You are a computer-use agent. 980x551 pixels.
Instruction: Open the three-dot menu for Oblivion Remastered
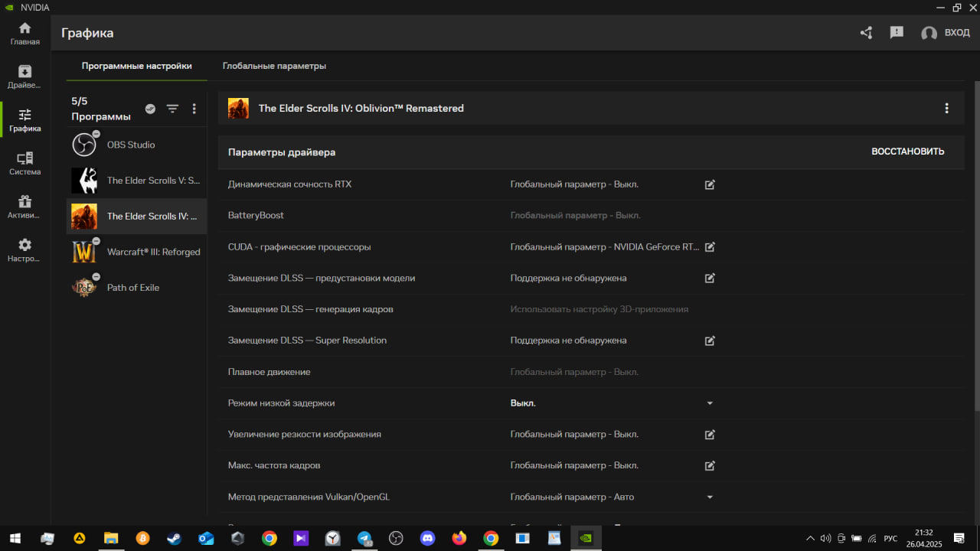click(947, 109)
